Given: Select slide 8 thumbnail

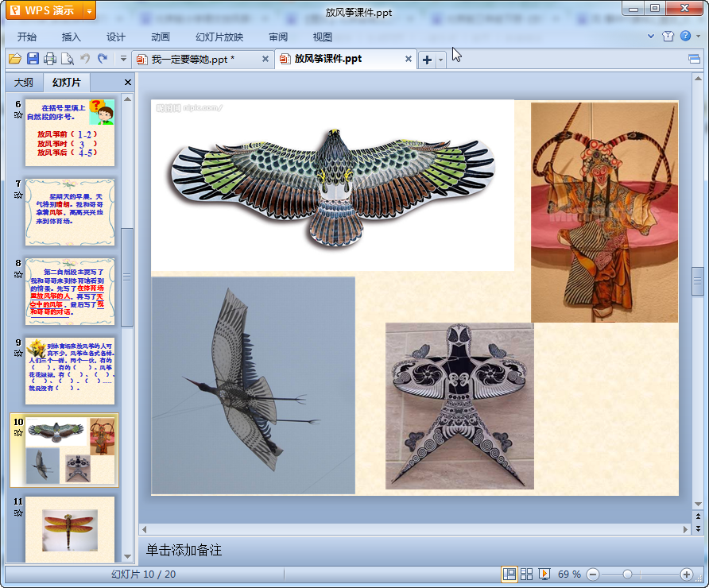Looking at the screenshot, I should [x=70, y=292].
